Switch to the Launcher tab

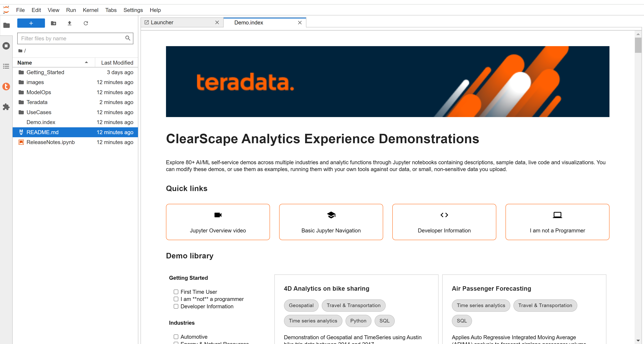click(x=177, y=23)
